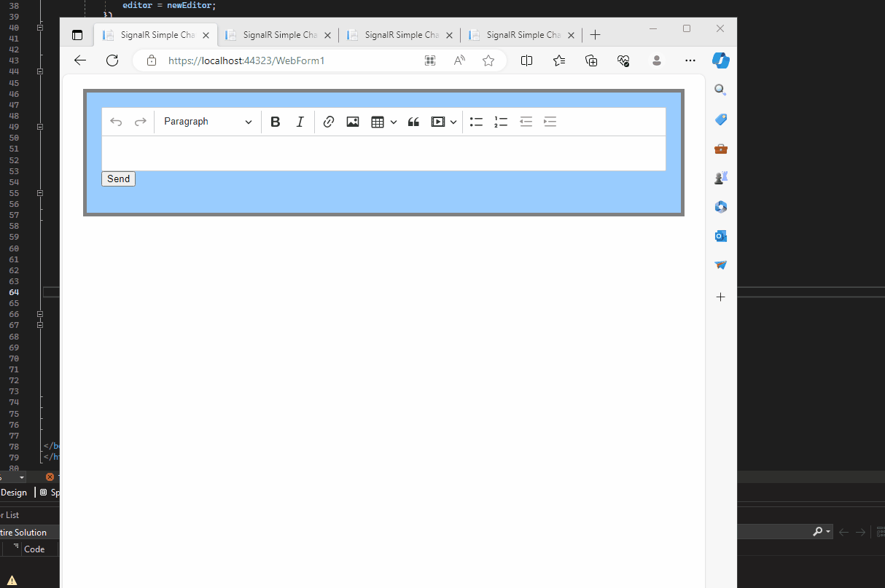Expand the media insert dropdown arrow
The width and height of the screenshot is (885, 588).
click(x=453, y=122)
